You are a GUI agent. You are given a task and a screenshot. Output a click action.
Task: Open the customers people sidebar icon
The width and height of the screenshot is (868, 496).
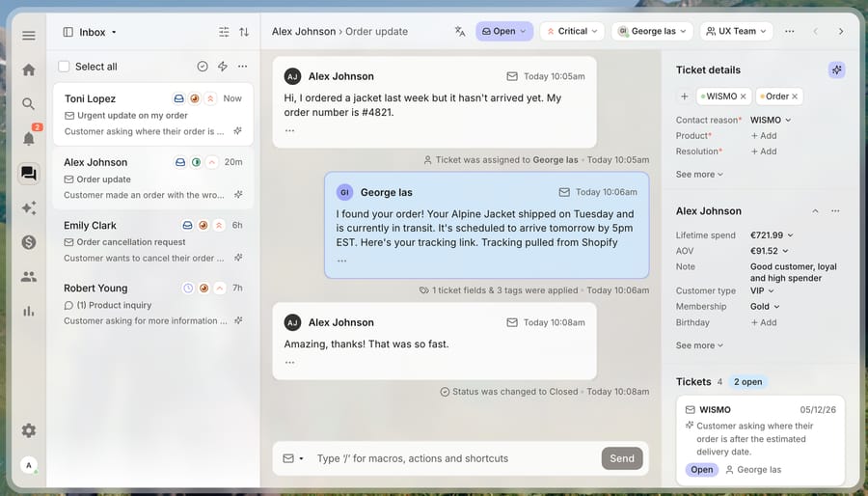(x=29, y=277)
